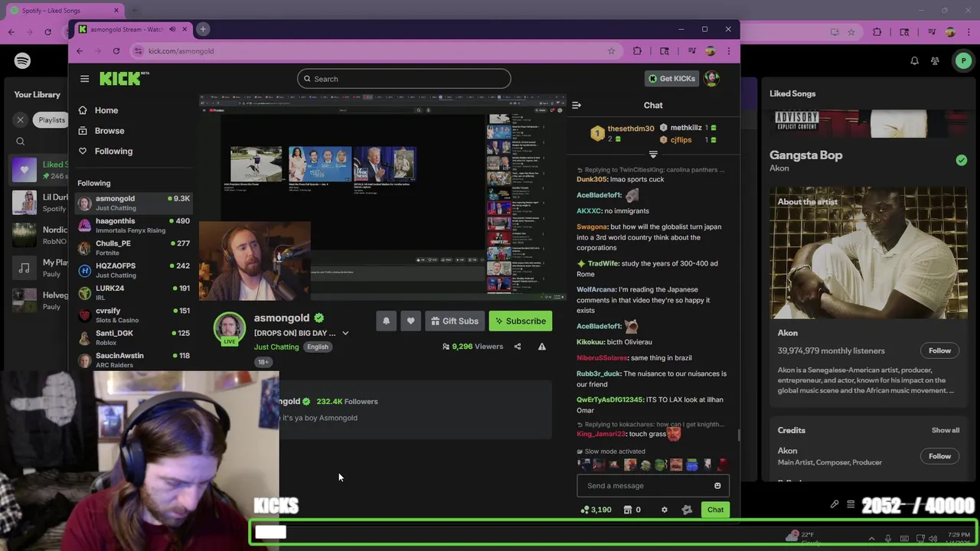This screenshot has width=980, height=551.
Task: Open the Chrome three-dot menu in Kick window
Action: pos(729,51)
